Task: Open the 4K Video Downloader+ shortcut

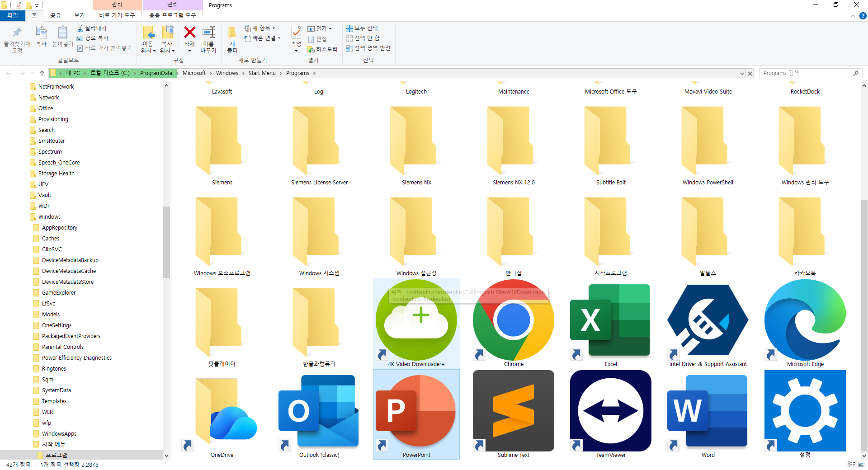Action: (416, 323)
